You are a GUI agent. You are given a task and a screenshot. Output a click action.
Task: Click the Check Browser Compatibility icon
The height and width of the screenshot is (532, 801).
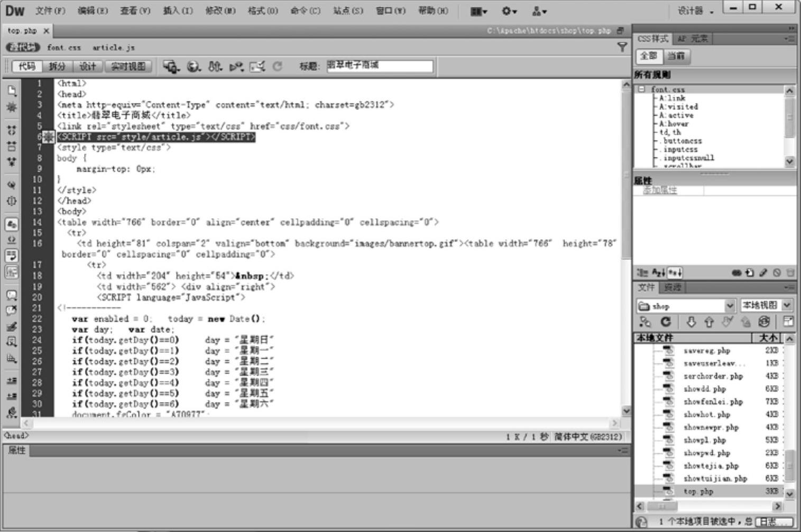pyautogui.click(x=257, y=67)
